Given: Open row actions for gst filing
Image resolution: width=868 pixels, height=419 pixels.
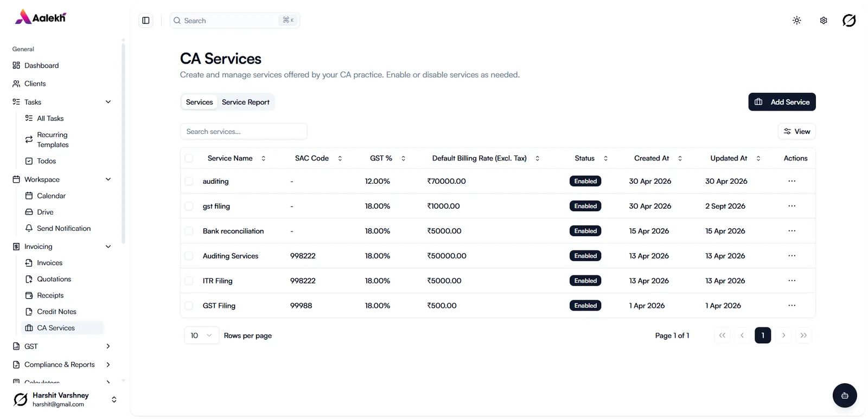Looking at the screenshot, I should [x=792, y=206].
